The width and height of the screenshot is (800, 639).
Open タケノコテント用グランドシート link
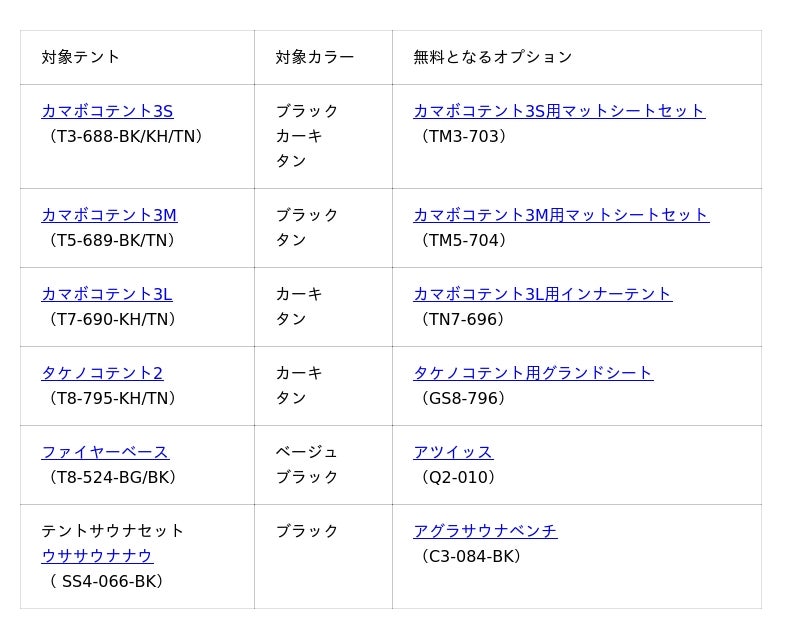tap(533, 373)
